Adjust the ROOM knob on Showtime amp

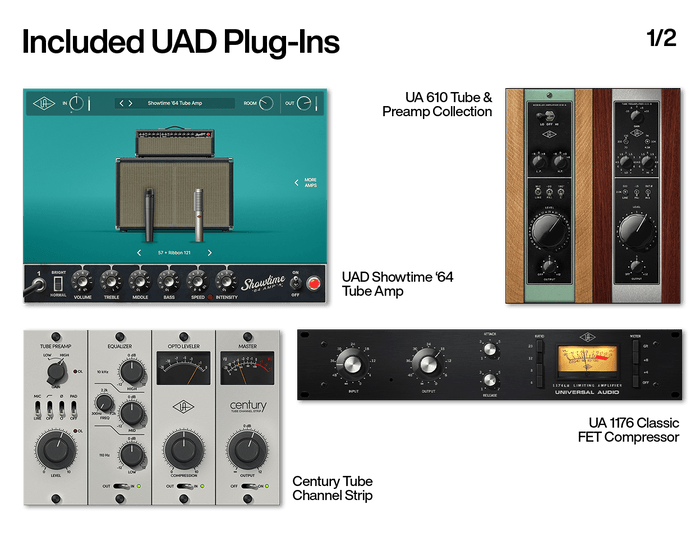[266, 103]
